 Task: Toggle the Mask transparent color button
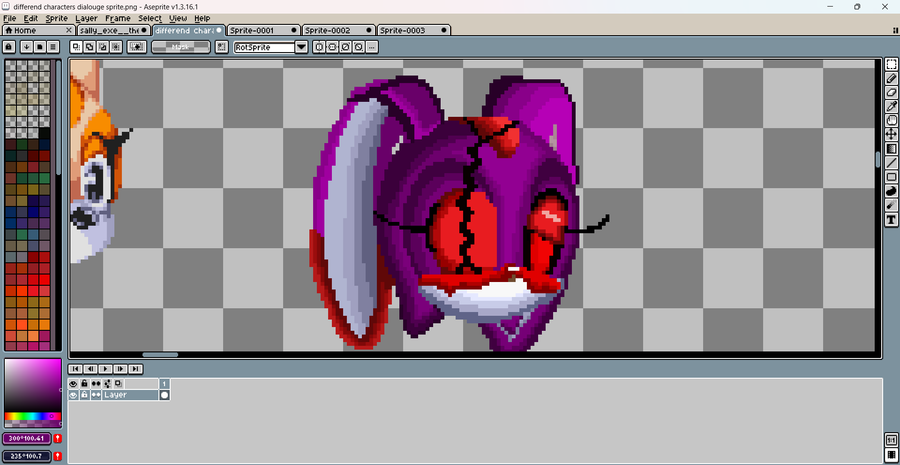click(x=181, y=47)
